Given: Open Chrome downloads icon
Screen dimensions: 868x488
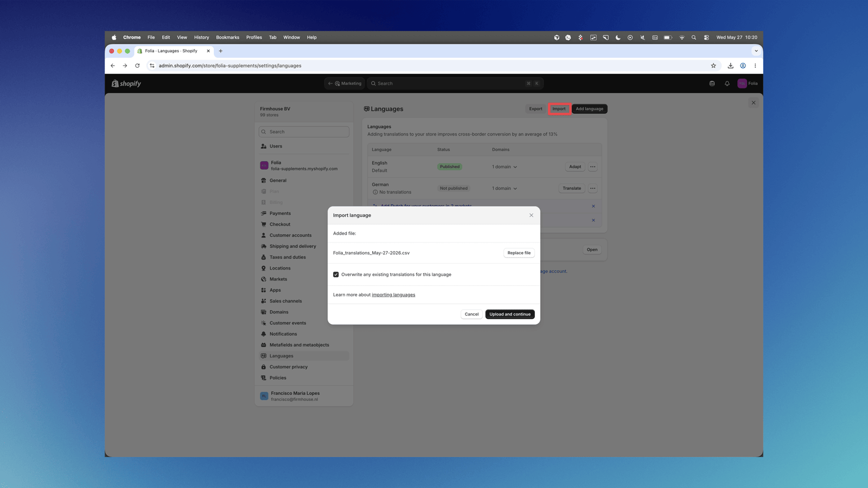Looking at the screenshot, I should click(x=730, y=66).
